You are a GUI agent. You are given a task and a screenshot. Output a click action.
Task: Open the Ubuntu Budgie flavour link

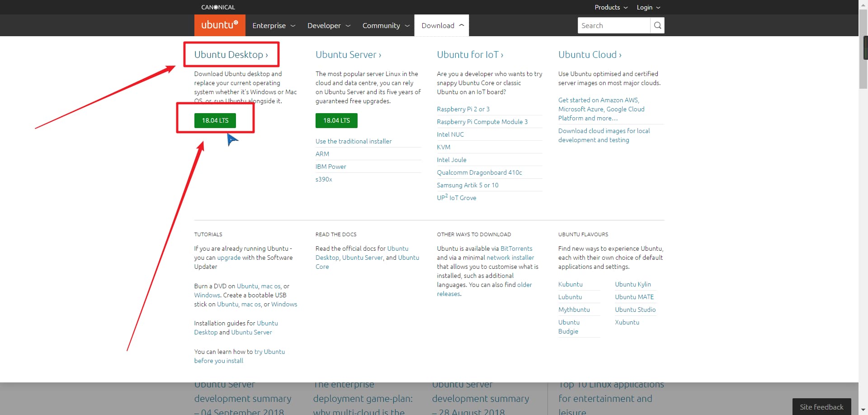pos(569,327)
